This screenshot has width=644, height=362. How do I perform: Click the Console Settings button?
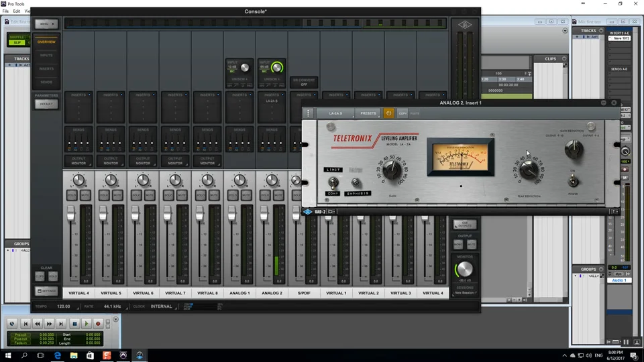[x=46, y=291]
